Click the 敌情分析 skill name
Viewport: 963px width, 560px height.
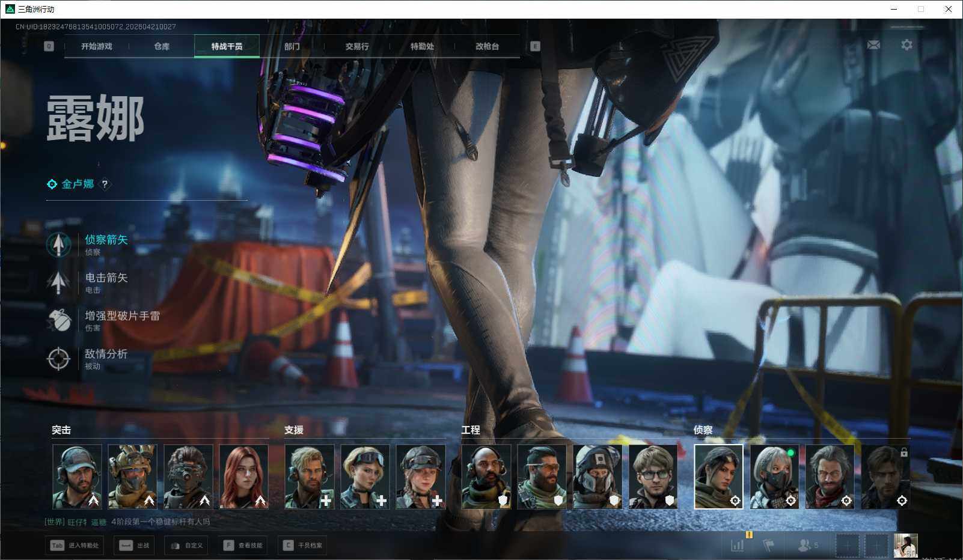tap(106, 354)
